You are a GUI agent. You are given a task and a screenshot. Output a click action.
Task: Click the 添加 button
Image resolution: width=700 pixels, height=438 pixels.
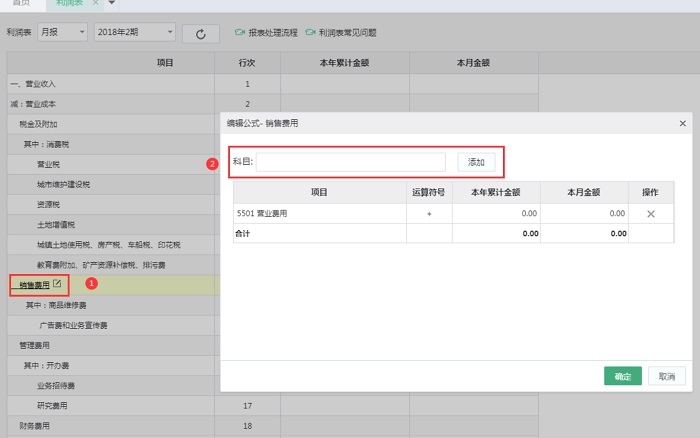click(476, 162)
